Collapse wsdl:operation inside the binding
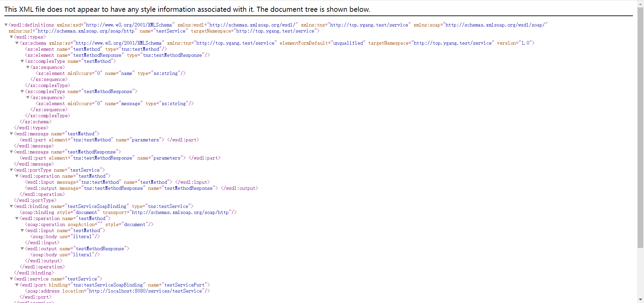The height and width of the screenshot is (303, 644). (17, 218)
